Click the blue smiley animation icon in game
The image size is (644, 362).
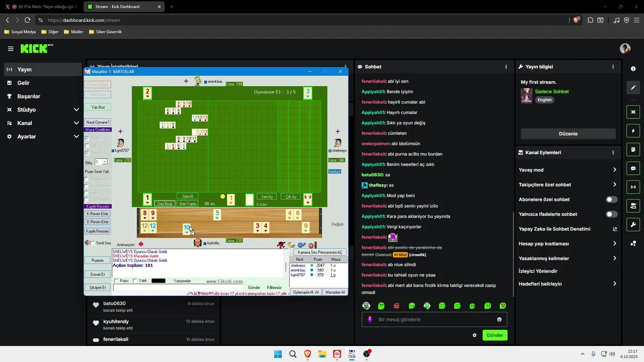[x=301, y=245]
